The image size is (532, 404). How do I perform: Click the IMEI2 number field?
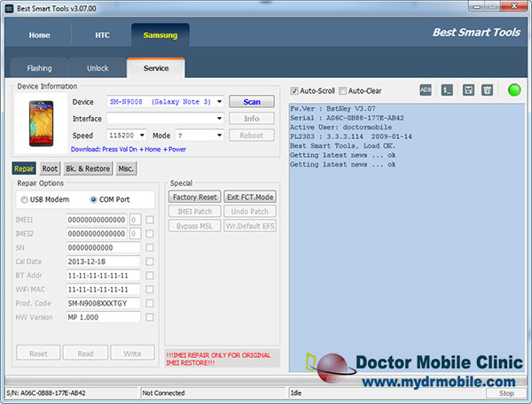click(x=97, y=234)
